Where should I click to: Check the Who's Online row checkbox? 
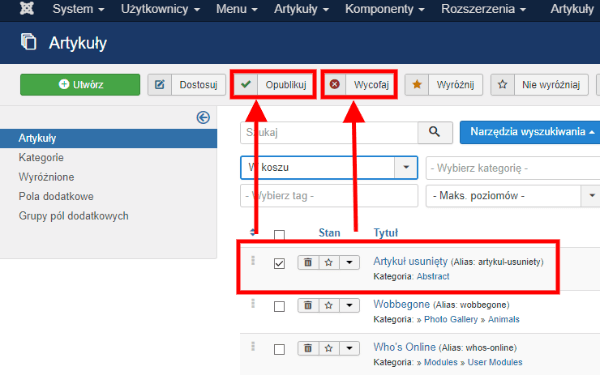tap(279, 349)
